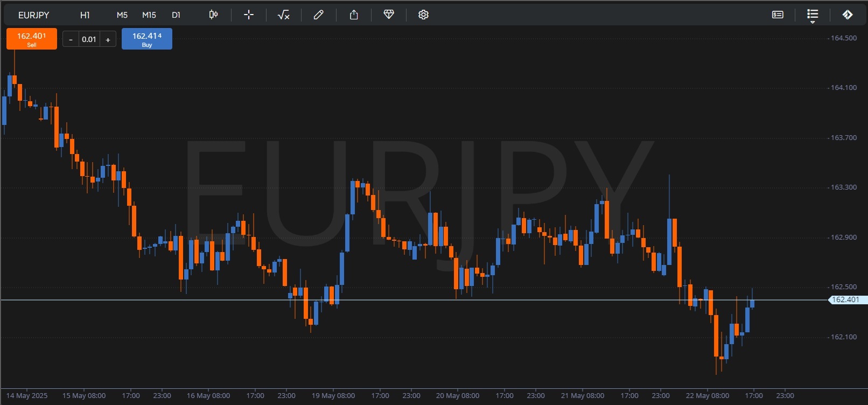Switch to the D1 timeframe
This screenshot has width=868, height=405.
(x=176, y=15)
